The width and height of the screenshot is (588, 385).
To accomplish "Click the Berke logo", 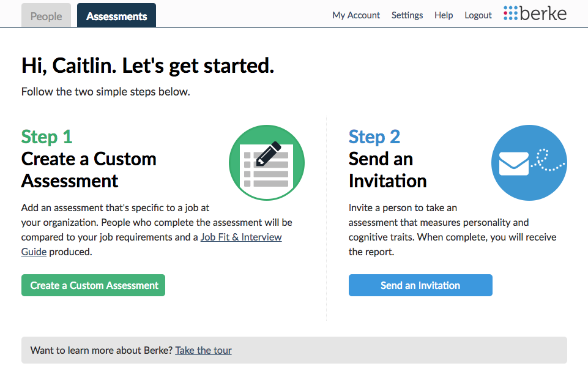I will [535, 13].
